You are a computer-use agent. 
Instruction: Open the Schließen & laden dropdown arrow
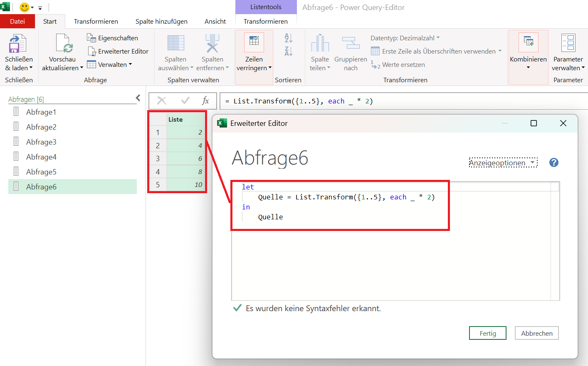click(x=31, y=68)
